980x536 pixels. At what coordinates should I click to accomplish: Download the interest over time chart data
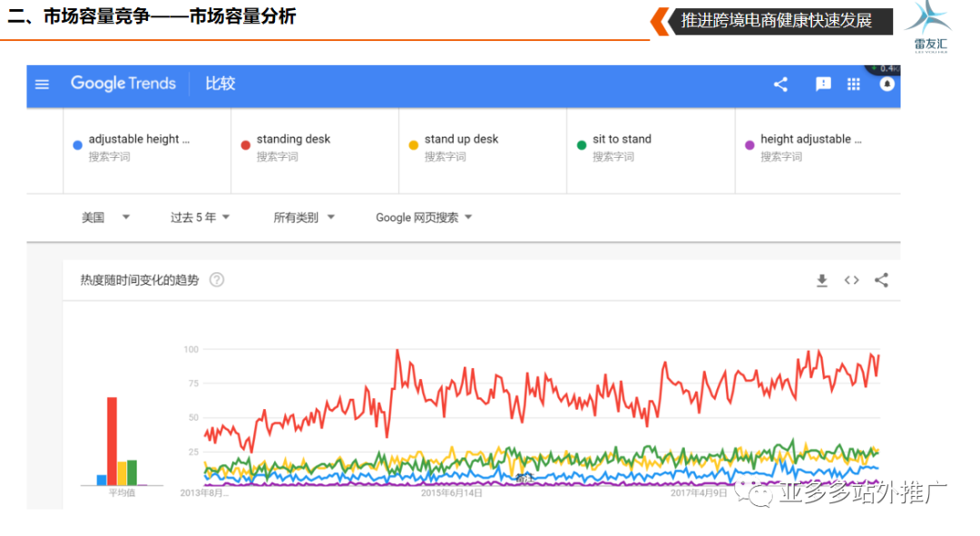click(x=822, y=280)
